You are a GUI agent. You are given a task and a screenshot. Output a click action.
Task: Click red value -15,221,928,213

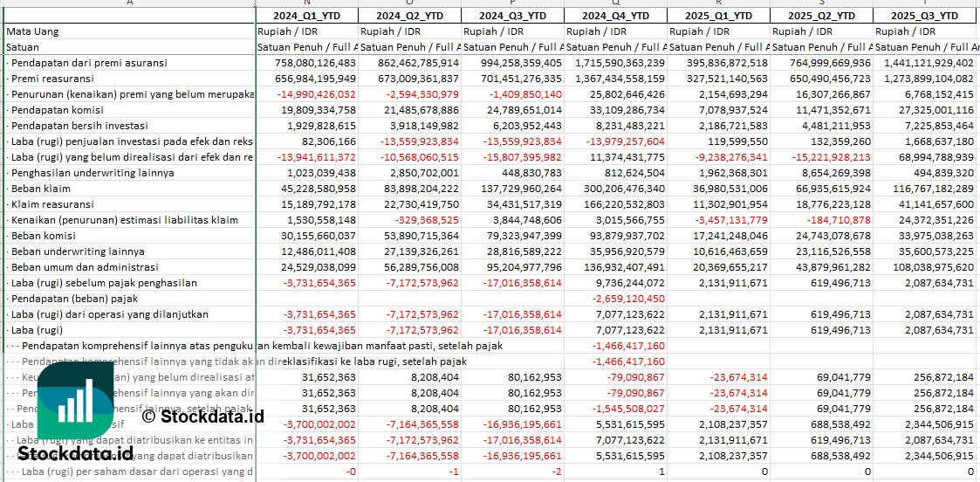[x=832, y=157]
